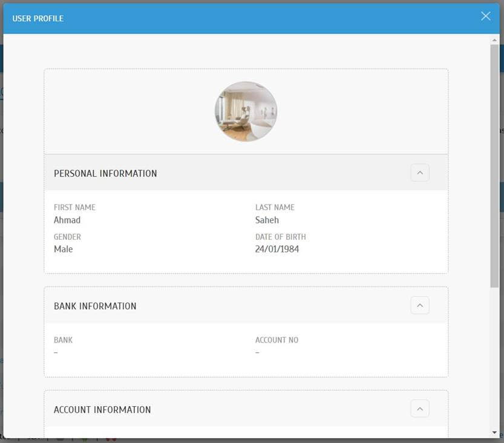This screenshot has width=504, height=443.
Task: Click the gender value Male
Action: [x=63, y=249]
